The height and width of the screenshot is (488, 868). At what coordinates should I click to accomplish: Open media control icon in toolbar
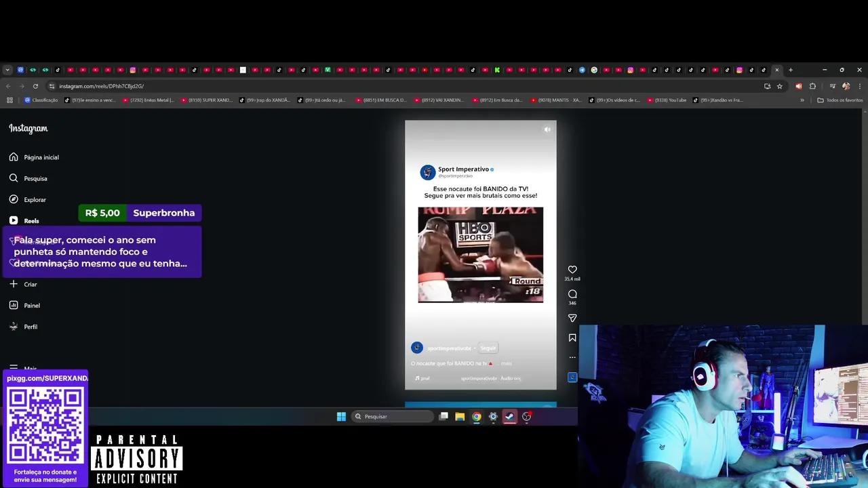(x=832, y=86)
